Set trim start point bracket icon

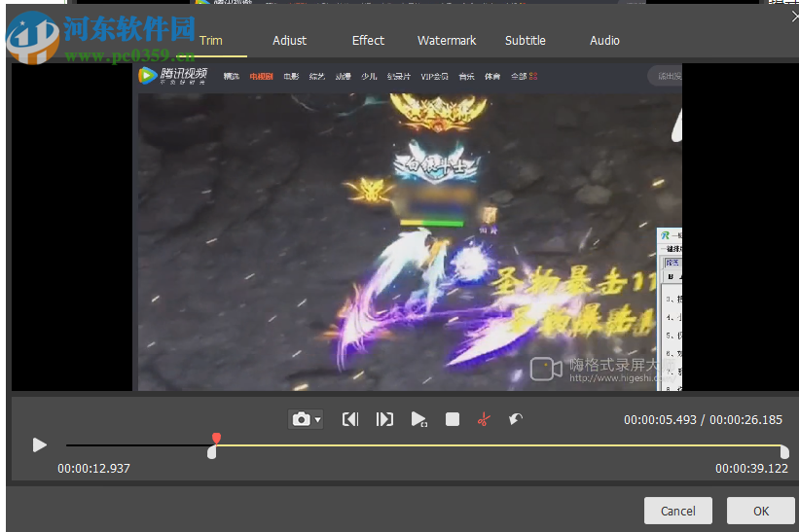tap(350, 419)
